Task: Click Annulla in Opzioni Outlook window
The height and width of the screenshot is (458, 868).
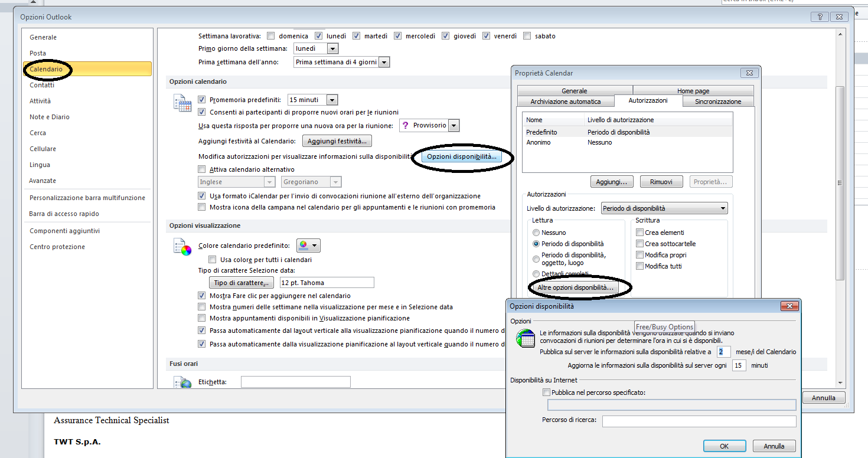Action: pos(823,398)
